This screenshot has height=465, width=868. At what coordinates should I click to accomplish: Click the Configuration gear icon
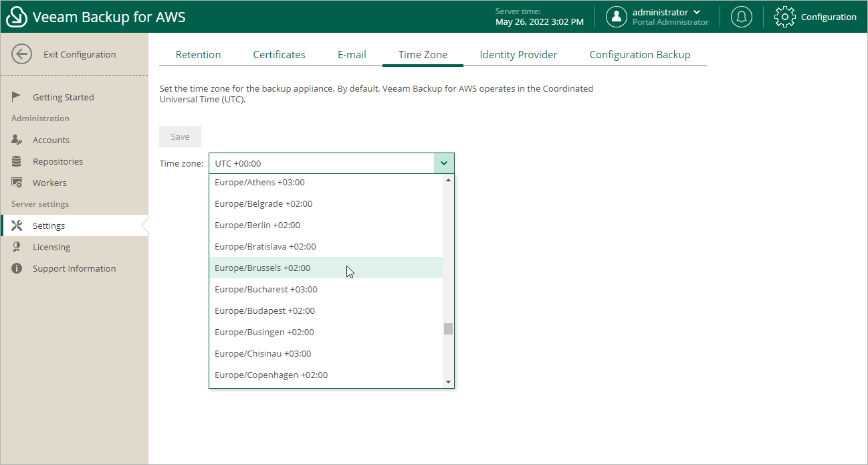[784, 17]
